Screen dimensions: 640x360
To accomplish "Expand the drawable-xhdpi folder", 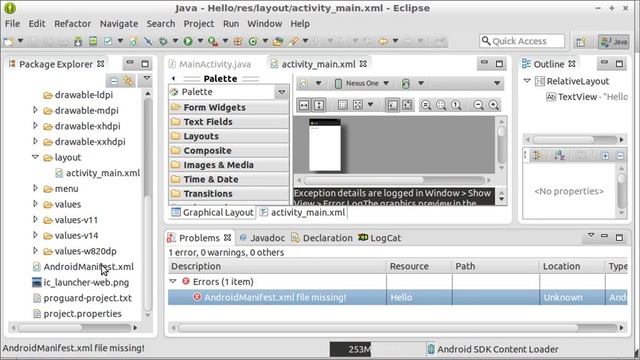I will (35, 126).
